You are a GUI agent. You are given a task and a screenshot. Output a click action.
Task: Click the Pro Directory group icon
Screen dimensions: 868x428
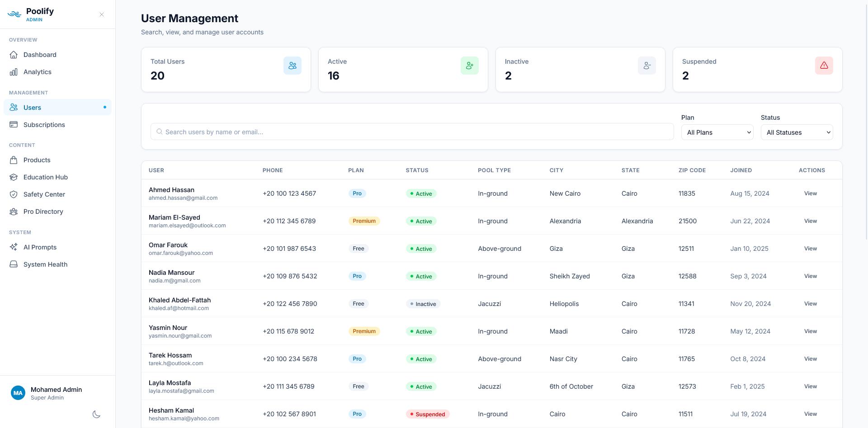coord(14,212)
